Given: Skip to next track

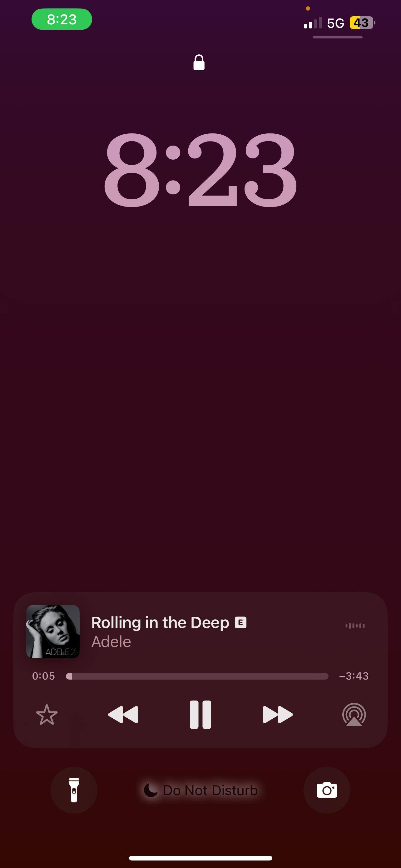Looking at the screenshot, I should (x=278, y=714).
